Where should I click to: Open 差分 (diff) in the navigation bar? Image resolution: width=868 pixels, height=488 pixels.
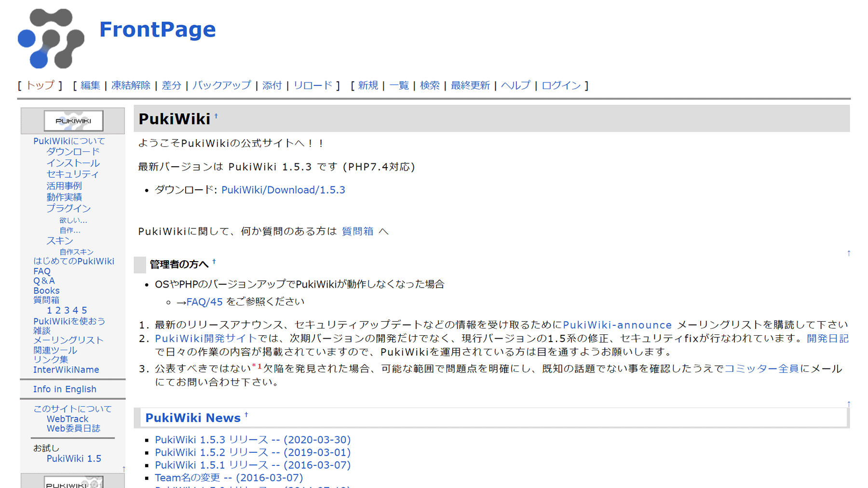171,85
